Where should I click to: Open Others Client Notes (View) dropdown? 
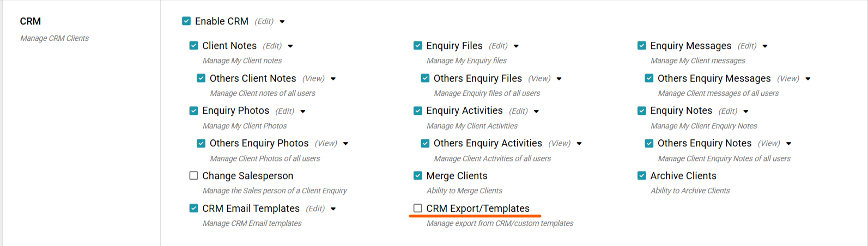[x=333, y=79]
